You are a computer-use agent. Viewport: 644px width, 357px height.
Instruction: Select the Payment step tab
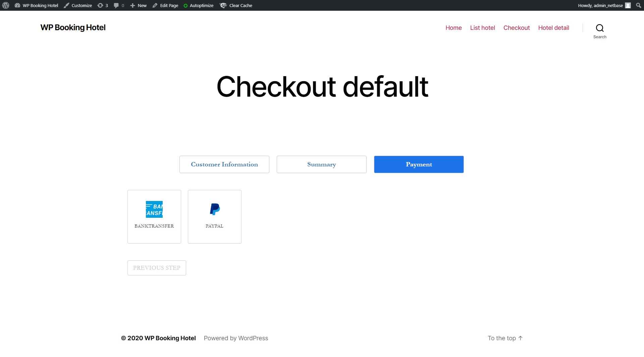419,164
